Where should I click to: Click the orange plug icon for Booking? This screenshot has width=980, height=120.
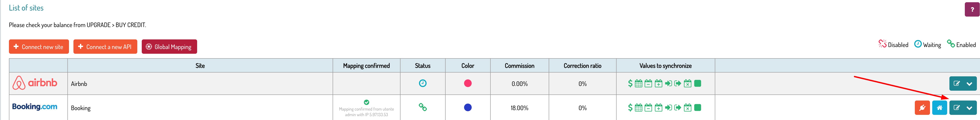(x=922, y=108)
